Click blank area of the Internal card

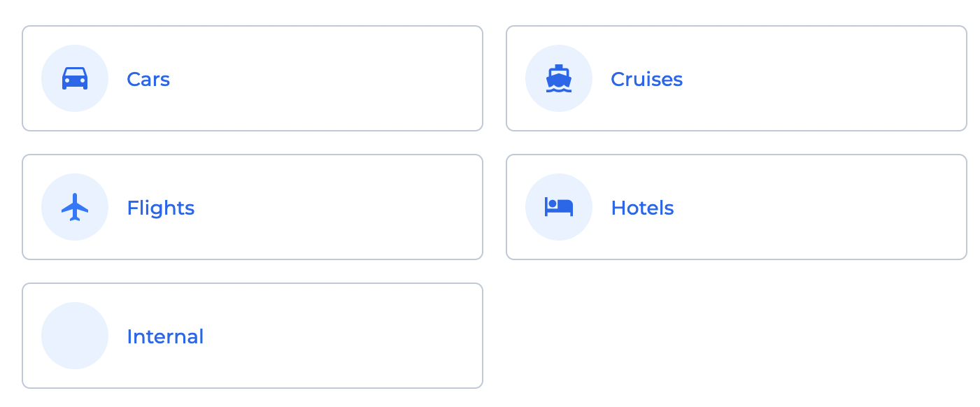click(336, 336)
